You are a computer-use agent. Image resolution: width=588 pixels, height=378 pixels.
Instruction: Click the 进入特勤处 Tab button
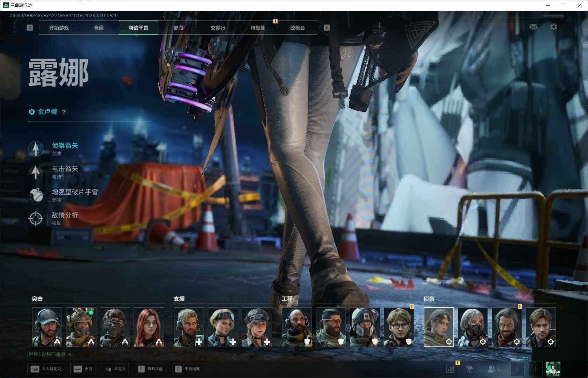tap(46, 369)
